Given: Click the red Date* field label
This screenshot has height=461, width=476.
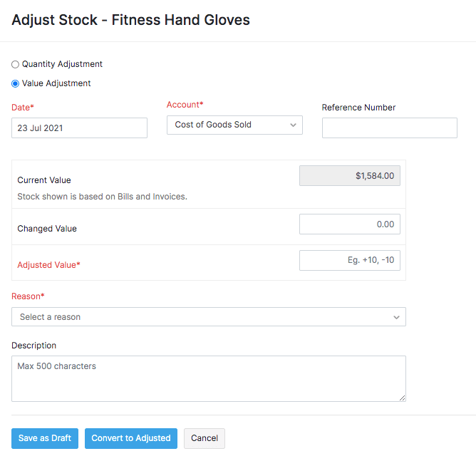Looking at the screenshot, I should pyautogui.click(x=23, y=108).
